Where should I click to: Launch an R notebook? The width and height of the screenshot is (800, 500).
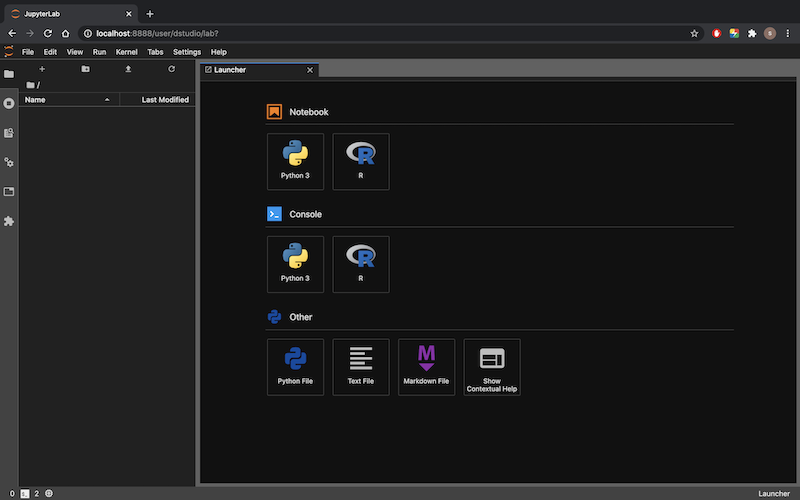click(x=361, y=162)
